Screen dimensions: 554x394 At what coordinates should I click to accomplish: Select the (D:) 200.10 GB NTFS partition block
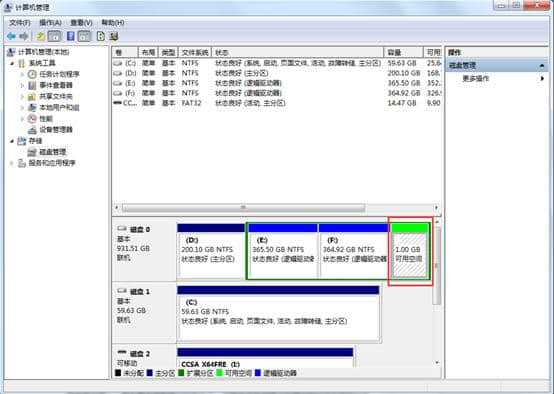coord(211,251)
